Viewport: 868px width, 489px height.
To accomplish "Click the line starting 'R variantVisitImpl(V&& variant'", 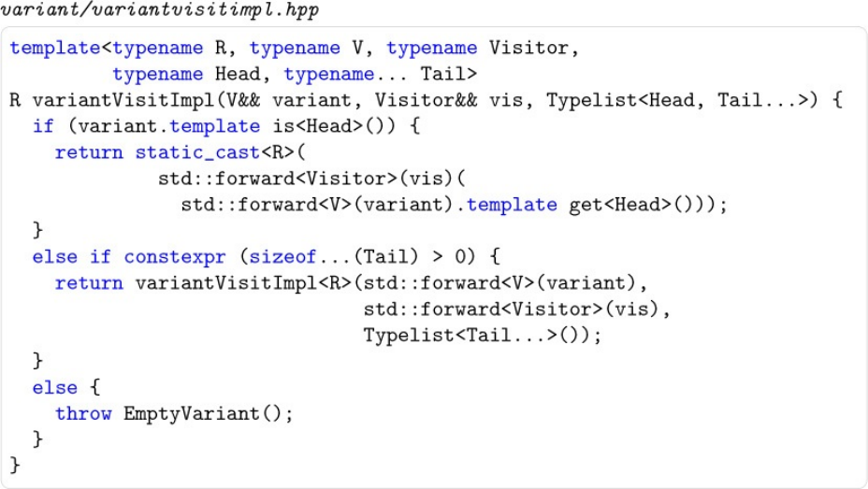I will (x=426, y=100).
